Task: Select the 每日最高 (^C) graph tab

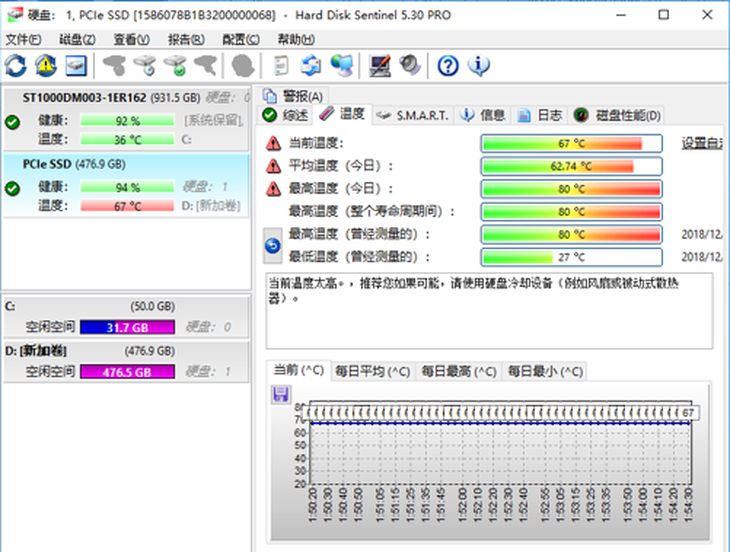Action: point(459,371)
